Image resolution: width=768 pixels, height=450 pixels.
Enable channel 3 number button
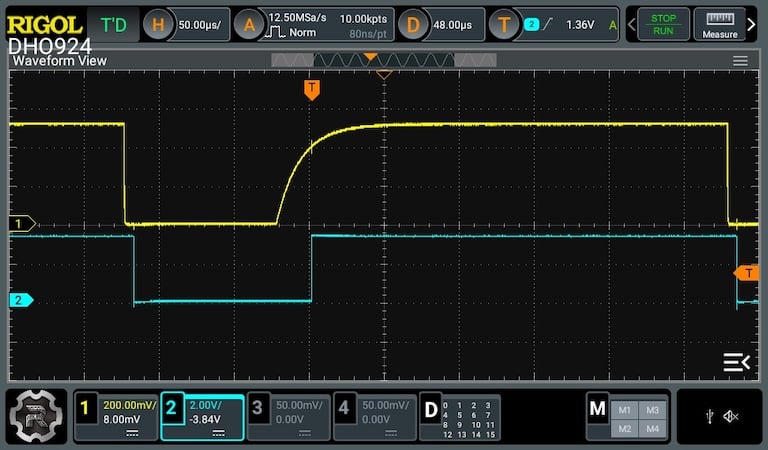tap(258, 408)
